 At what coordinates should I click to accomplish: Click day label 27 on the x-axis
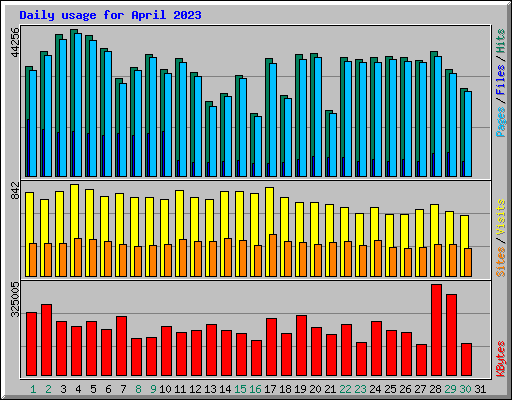pyautogui.click(x=420, y=389)
